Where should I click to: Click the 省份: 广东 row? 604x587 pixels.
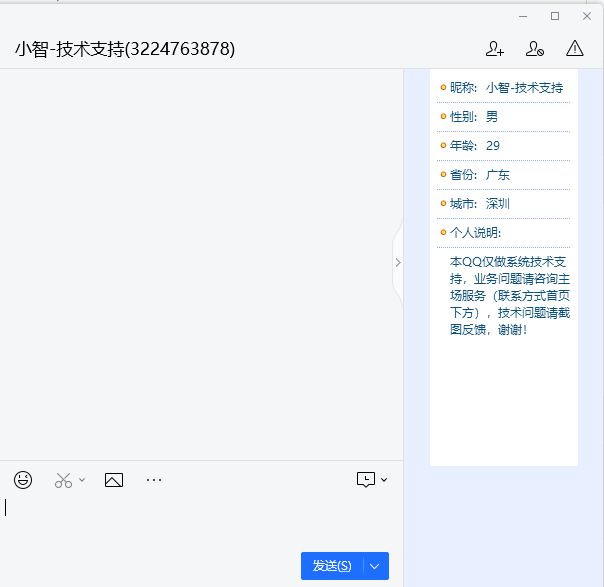click(x=503, y=175)
